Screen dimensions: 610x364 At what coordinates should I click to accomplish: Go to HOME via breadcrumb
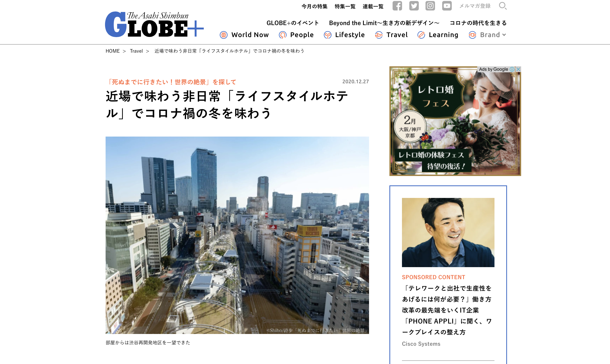(112, 51)
